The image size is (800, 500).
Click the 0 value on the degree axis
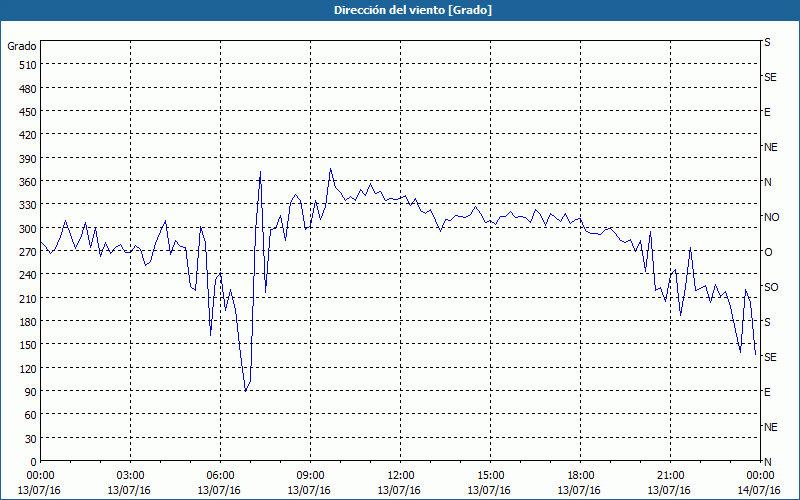(x=34, y=462)
